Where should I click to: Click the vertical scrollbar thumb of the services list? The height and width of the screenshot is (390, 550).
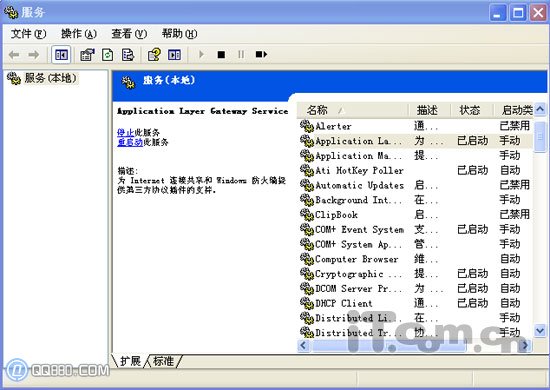tap(540, 136)
